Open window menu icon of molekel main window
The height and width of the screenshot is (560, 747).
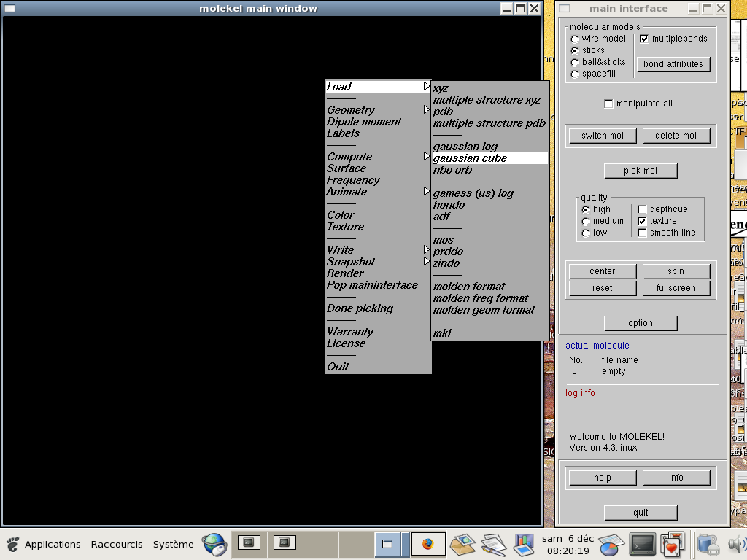pos(9,8)
